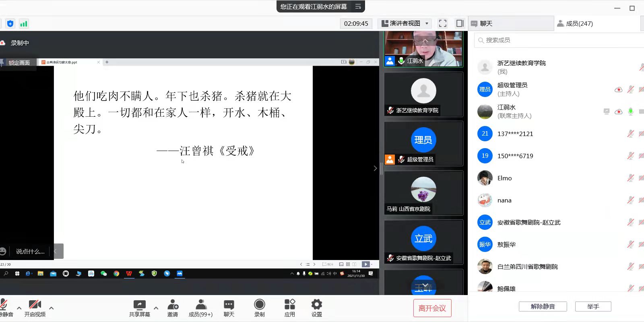
Task: Expand the arrow next to 共享屏幕
Action: pos(156,308)
